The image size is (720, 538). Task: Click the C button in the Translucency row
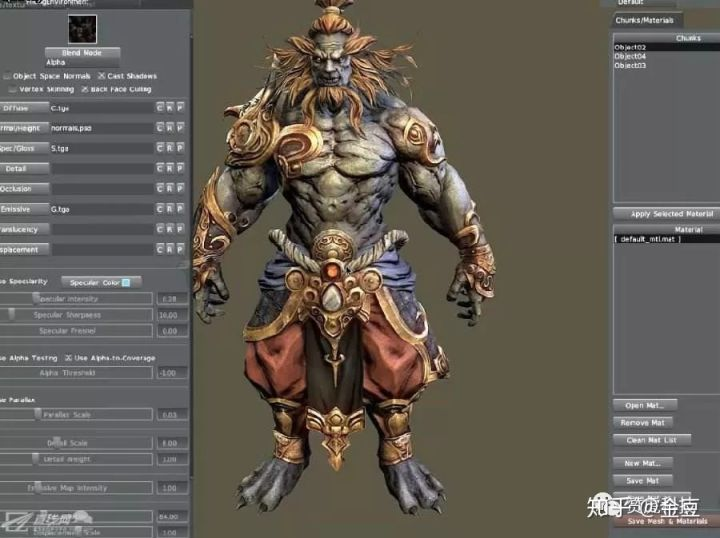(x=160, y=229)
